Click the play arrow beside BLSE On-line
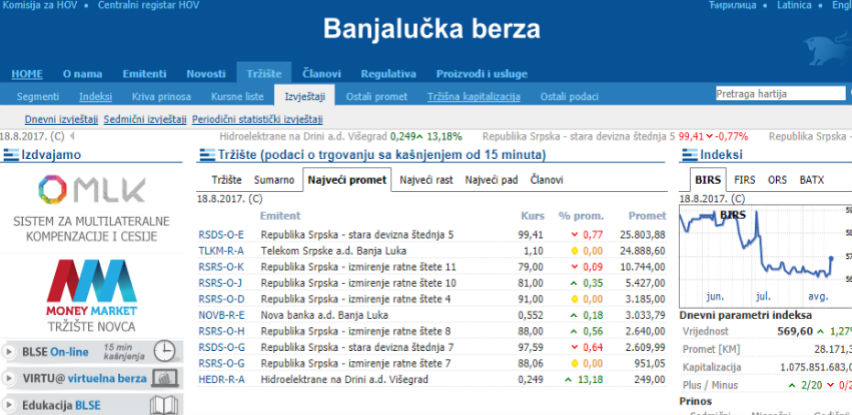852x415 pixels. tap(9, 352)
